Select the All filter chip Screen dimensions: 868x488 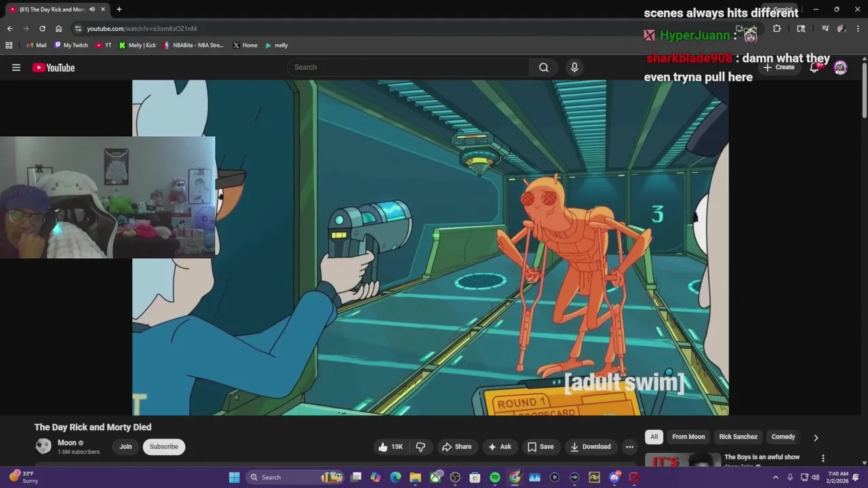[x=654, y=437]
